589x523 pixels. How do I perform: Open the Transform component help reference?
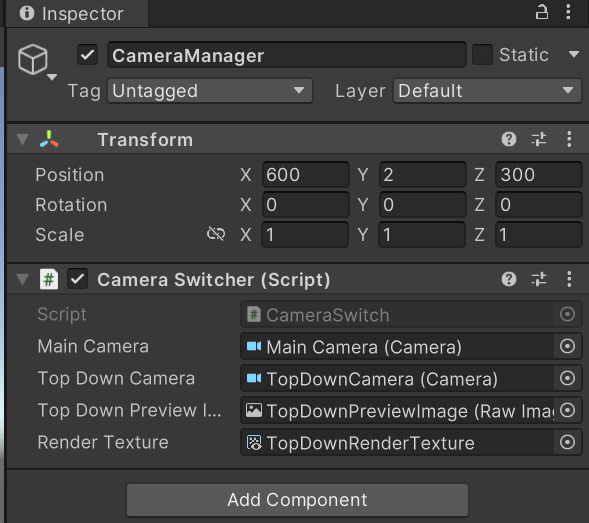(x=509, y=139)
